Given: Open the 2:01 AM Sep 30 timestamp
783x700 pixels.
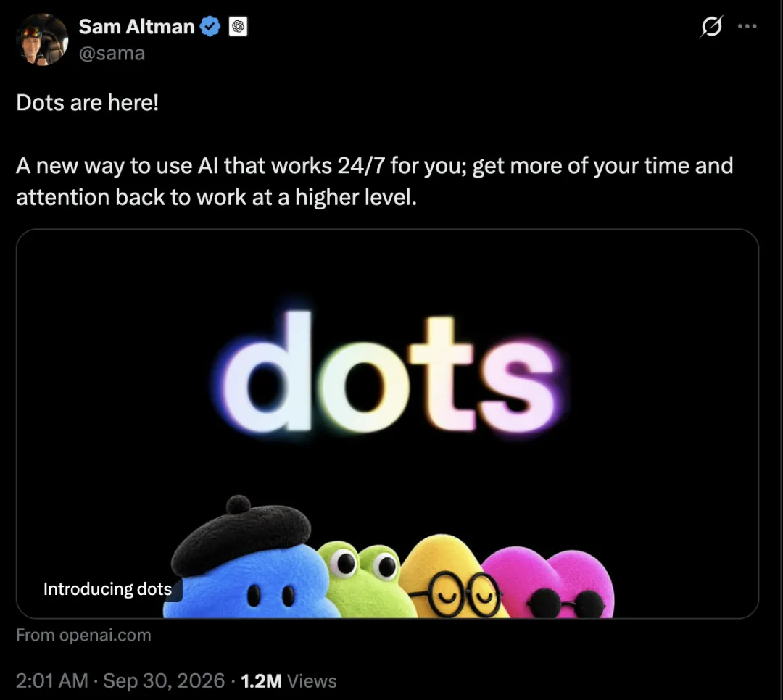Looking at the screenshot, I should [120, 680].
